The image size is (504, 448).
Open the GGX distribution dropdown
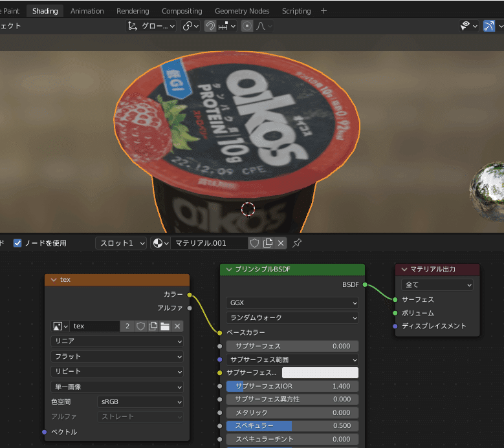point(292,303)
